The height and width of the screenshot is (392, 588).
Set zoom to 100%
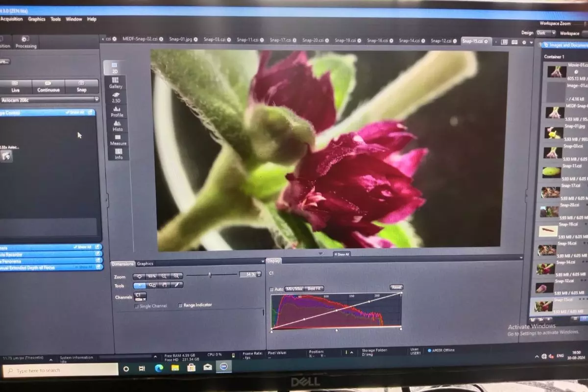152,276
